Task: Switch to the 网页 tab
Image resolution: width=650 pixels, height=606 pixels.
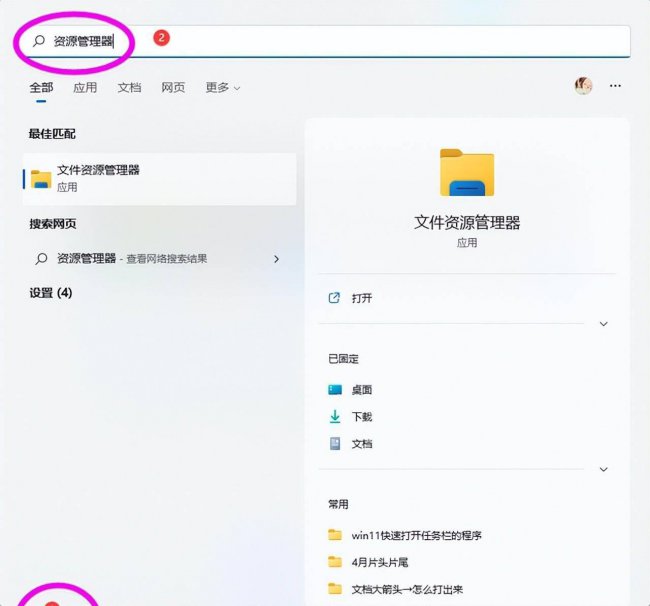Action: 173,87
